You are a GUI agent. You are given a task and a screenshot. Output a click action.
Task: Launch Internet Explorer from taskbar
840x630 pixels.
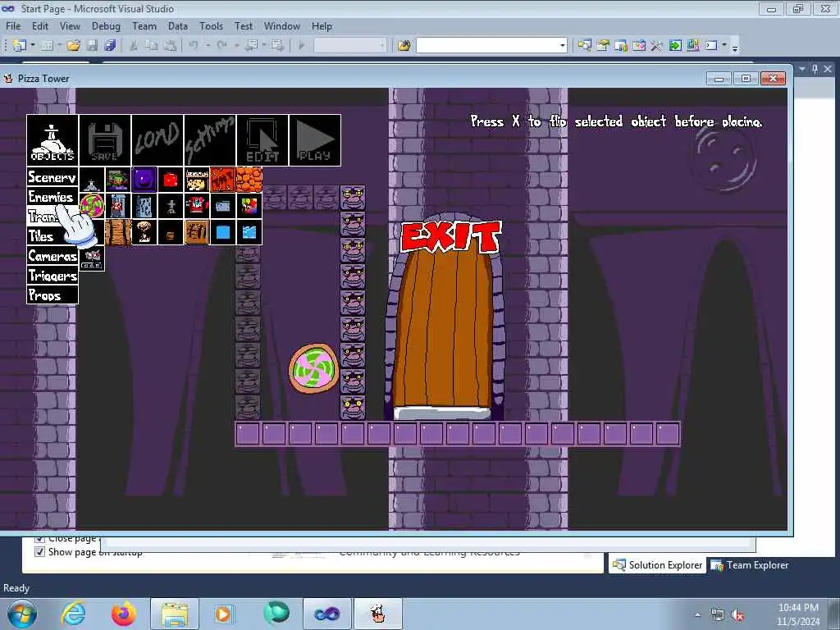[73, 614]
